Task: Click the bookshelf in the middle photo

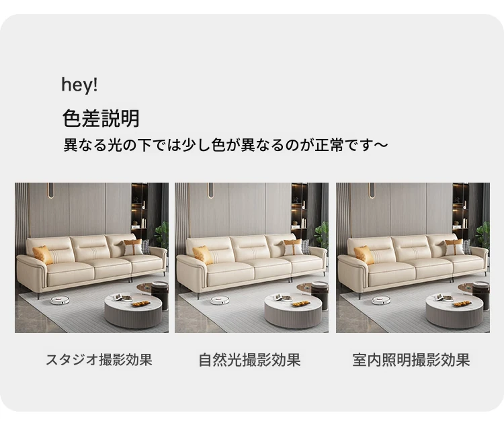Action: pyautogui.click(x=300, y=210)
